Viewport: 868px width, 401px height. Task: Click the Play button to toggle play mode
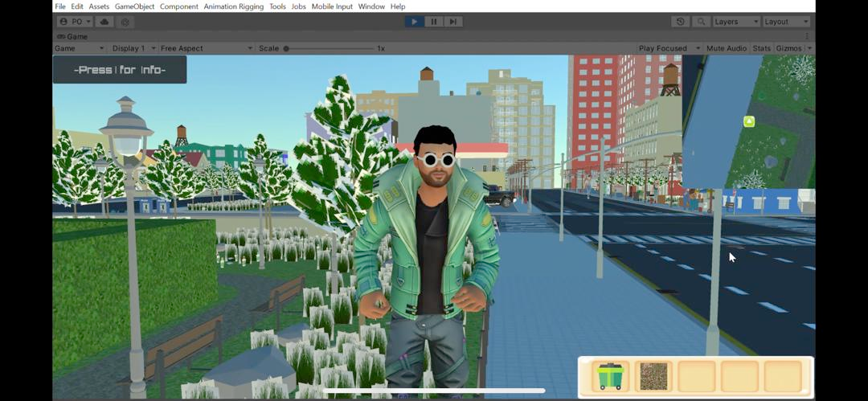click(x=414, y=22)
